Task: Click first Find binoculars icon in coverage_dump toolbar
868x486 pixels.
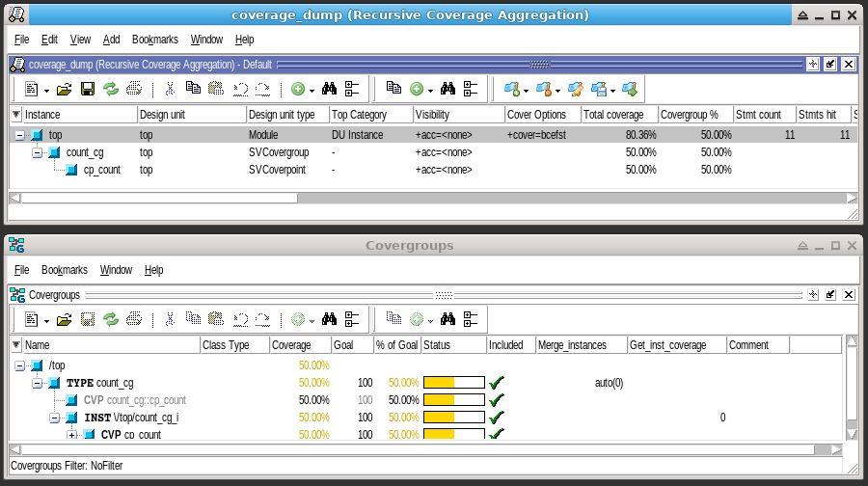Action: click(x=330, y=89)
